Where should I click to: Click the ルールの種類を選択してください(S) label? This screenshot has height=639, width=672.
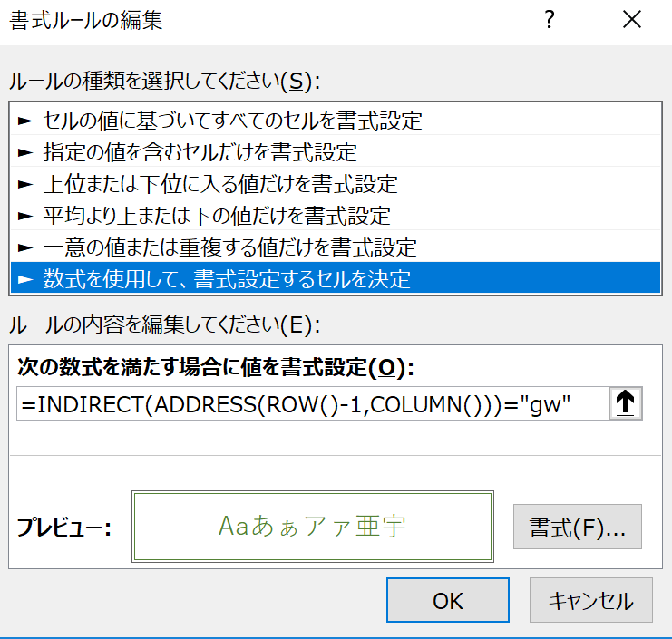(x=164, y=81)
